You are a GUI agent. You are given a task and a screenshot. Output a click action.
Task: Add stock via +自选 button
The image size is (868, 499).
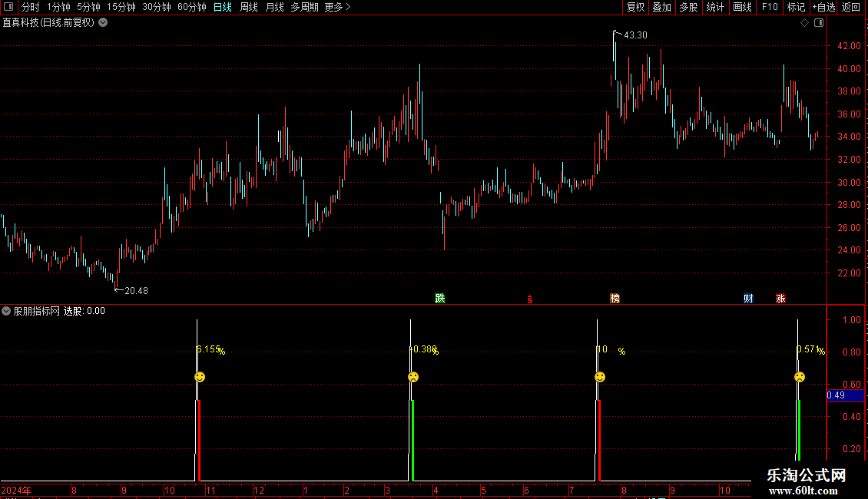823,7
